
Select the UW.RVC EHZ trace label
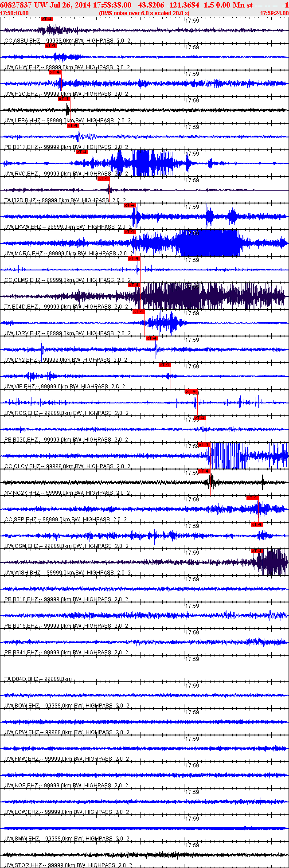coord(66,174)
